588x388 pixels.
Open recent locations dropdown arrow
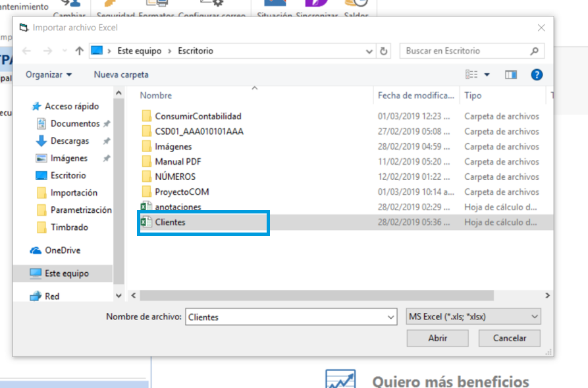click(x=65, y=51)
